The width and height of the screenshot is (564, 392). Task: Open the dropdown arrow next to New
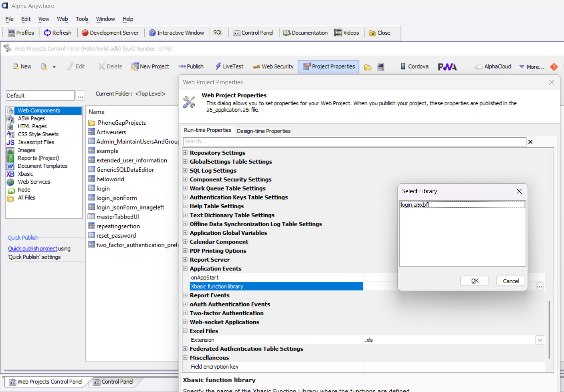[x=54, y=67]
